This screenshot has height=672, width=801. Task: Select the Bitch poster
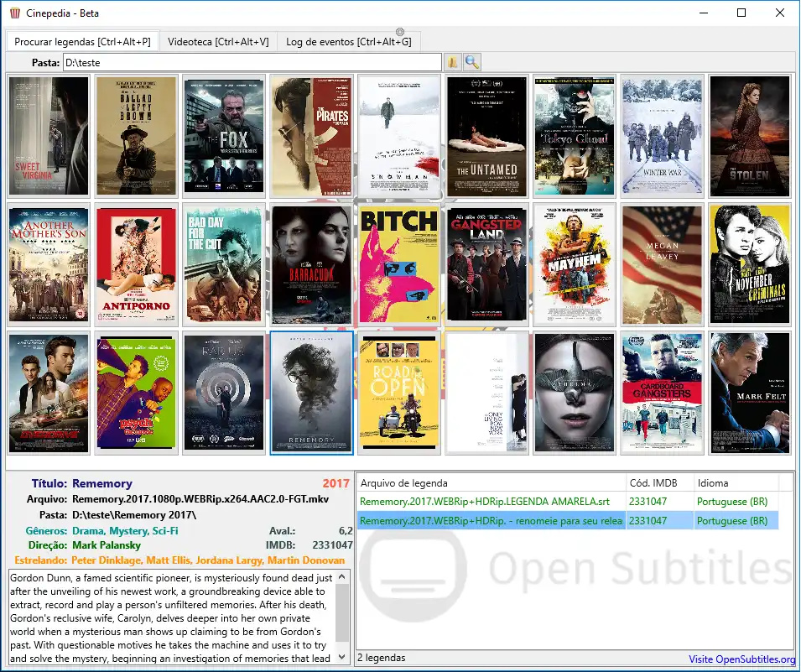399,264
